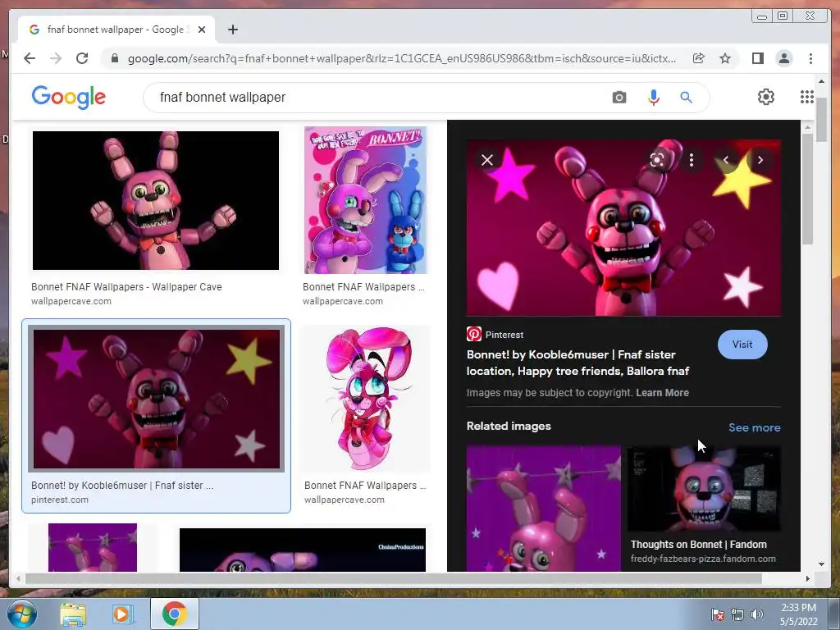
Task: Click See more related images
Action: 755,427
